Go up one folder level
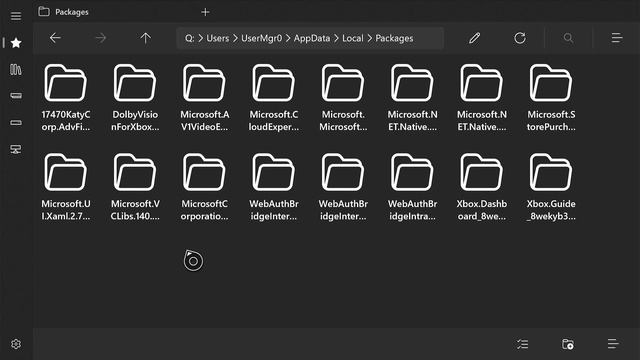640x360 pixels. tap(145, 38)
